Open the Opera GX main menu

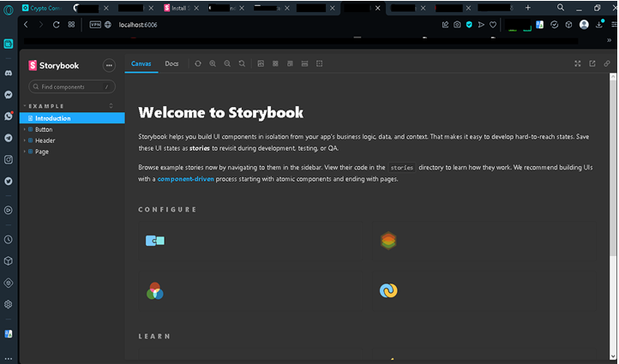pyautogui.click(x=9, y=10)
